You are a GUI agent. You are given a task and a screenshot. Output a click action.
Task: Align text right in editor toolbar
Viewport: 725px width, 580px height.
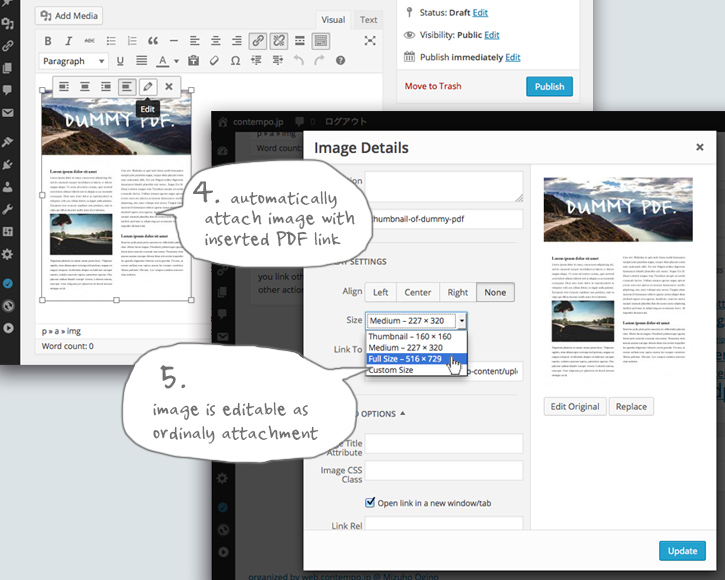237,41
